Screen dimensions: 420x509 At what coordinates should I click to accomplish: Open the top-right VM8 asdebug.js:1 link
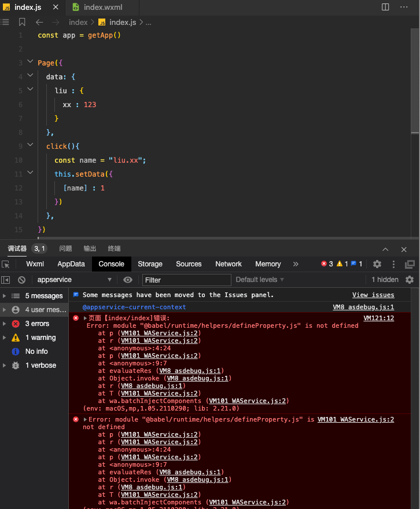point(363,307)
